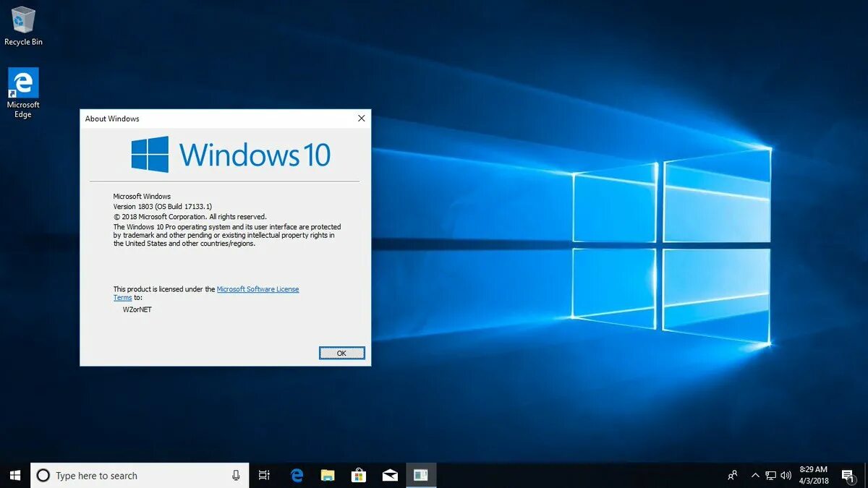
Task: Click the licensee name WZorNET
Action: 137,309
